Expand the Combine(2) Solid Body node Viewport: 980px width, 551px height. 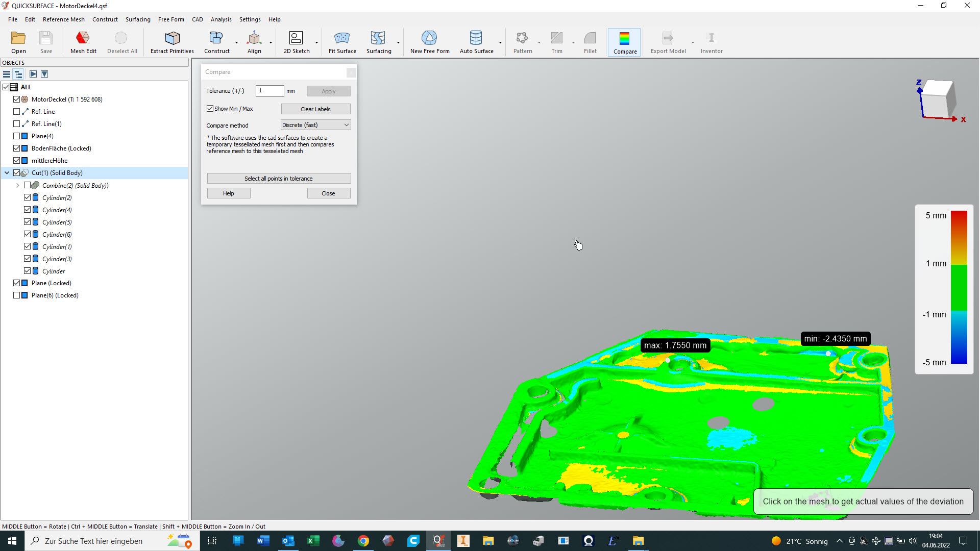18,186
